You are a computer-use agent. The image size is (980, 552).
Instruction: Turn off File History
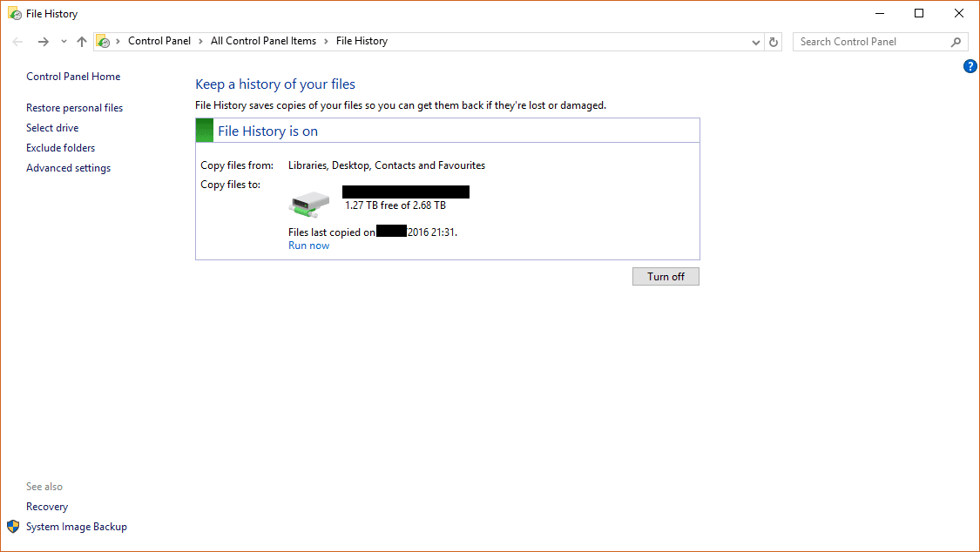(666, 276)
